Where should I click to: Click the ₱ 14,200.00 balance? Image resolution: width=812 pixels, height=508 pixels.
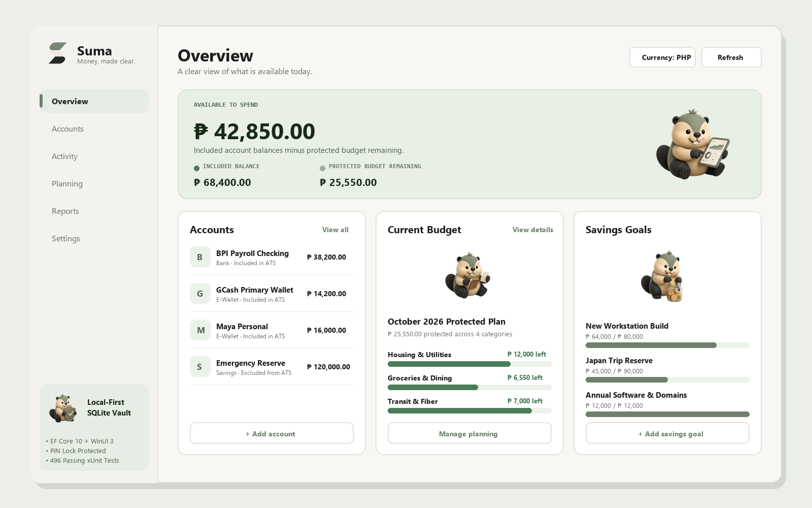click(326, 294)
